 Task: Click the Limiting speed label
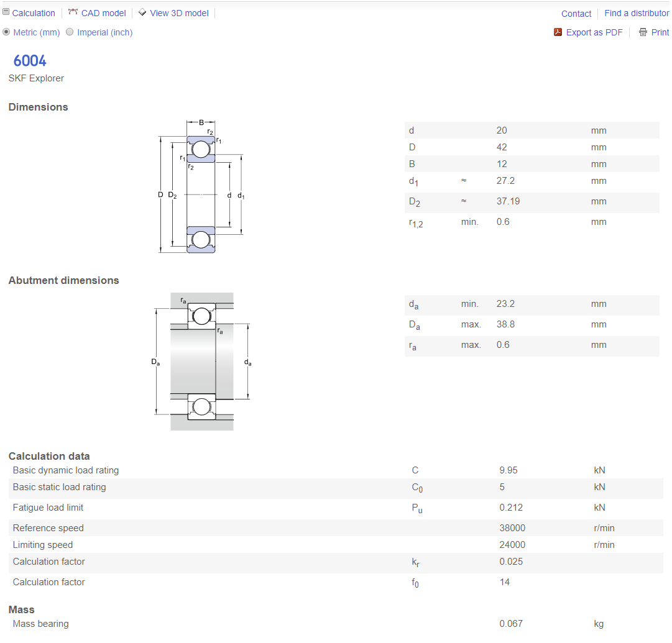pos(43,545)
